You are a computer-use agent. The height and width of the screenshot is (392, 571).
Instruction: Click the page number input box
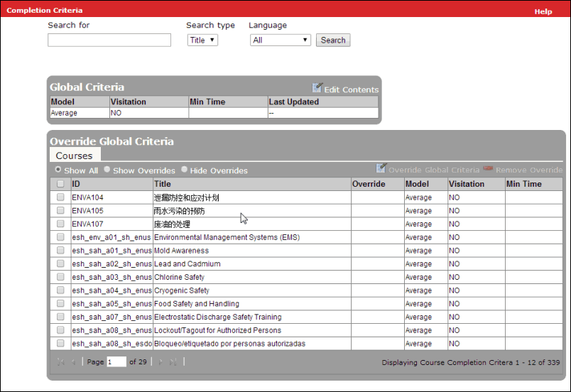[x=116, y=362]
